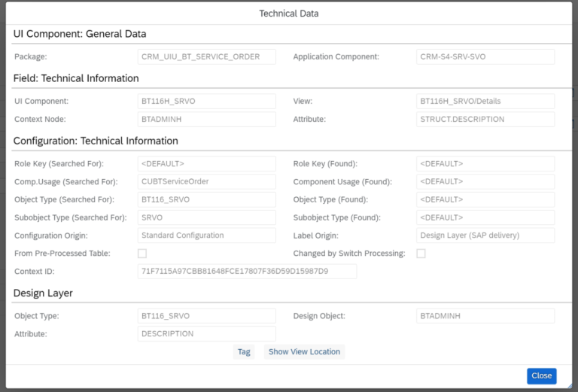The width and height of the screenshot is (578, 392).
Task: Focus the Subobject Type (Searched For) SRVO field
Action: coord(206,217)
